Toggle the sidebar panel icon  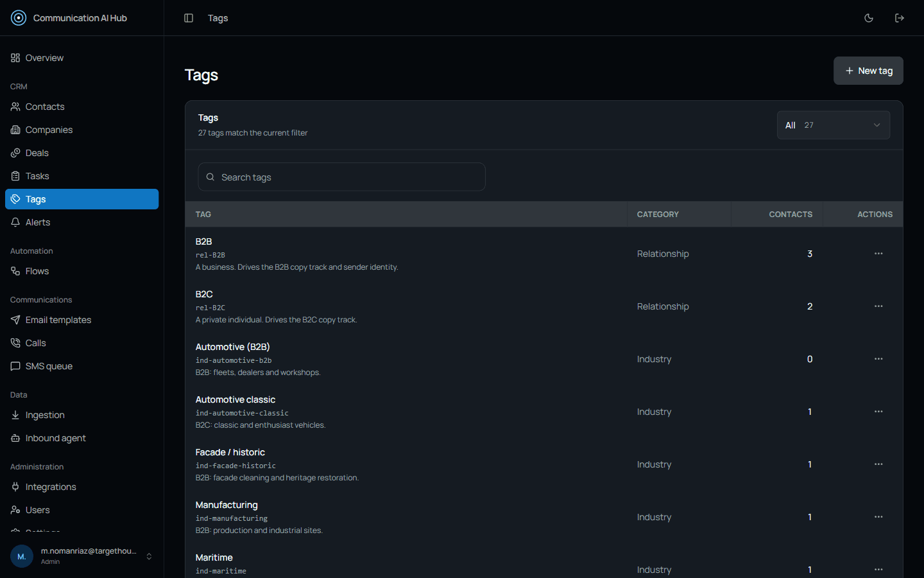coord(189,18)
